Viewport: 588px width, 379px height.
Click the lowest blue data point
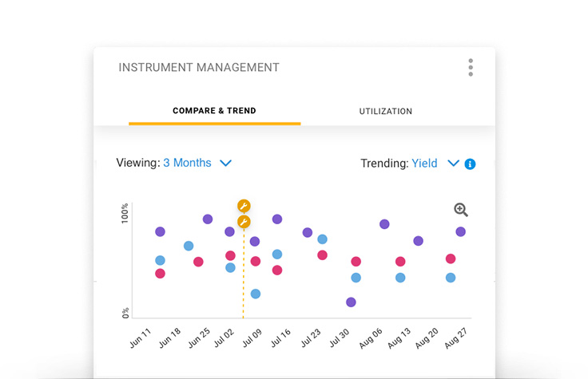(x=256, y=294)
